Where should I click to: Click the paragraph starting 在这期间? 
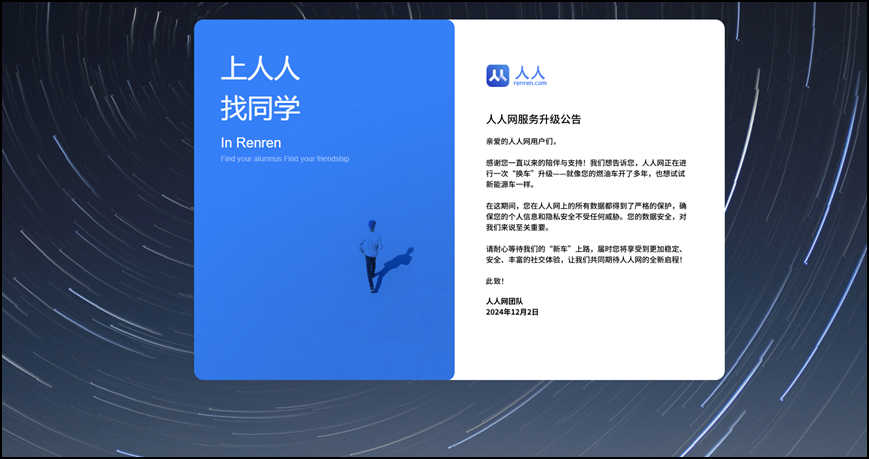point(586,216)
